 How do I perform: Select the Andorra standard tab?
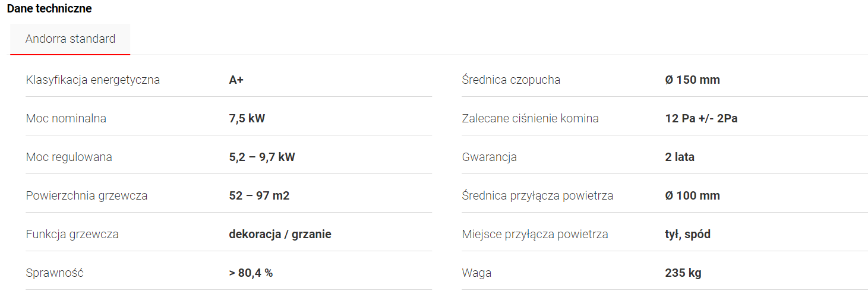[x=70, y=39]
